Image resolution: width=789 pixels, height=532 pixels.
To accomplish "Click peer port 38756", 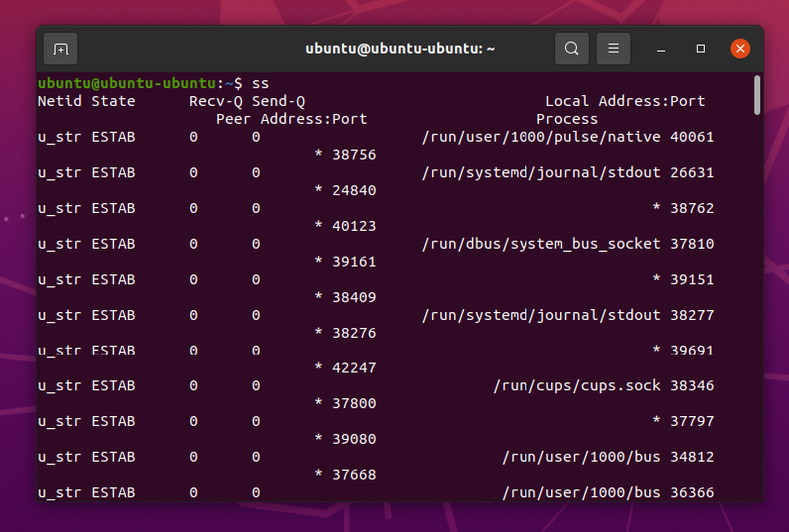I will (354, 155).
